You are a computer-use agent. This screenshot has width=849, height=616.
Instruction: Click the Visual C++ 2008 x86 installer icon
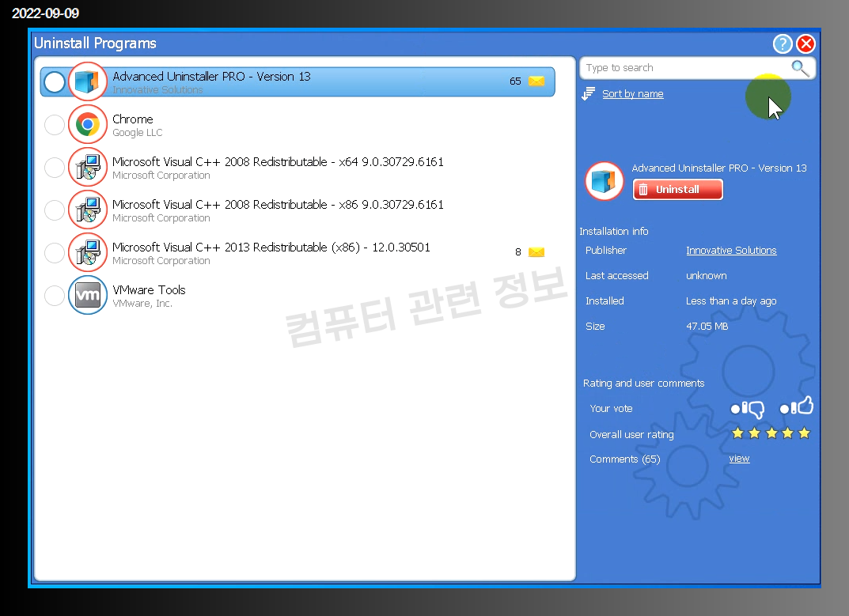click(88, 210)
